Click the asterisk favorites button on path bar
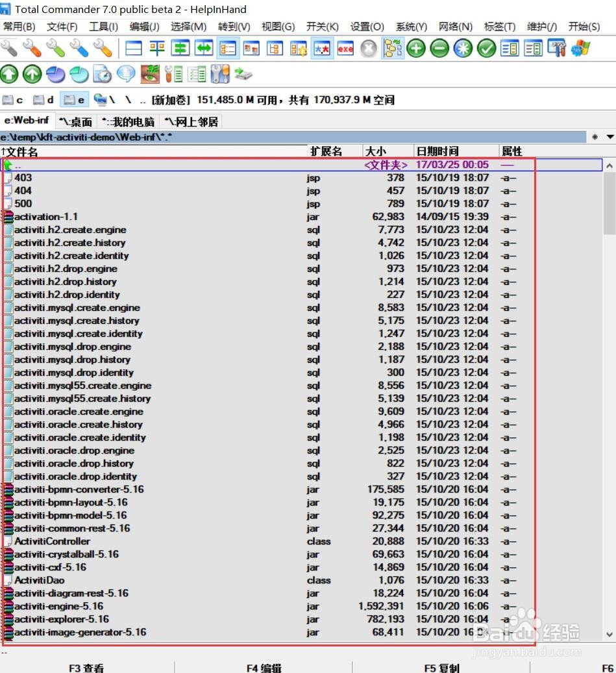This screenshot has height=673, width=616. point(595,137)
